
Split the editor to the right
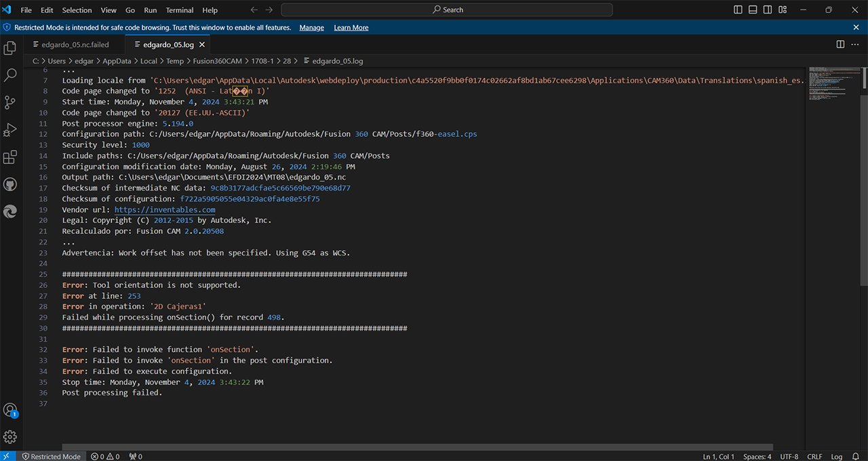pos(840,44)
